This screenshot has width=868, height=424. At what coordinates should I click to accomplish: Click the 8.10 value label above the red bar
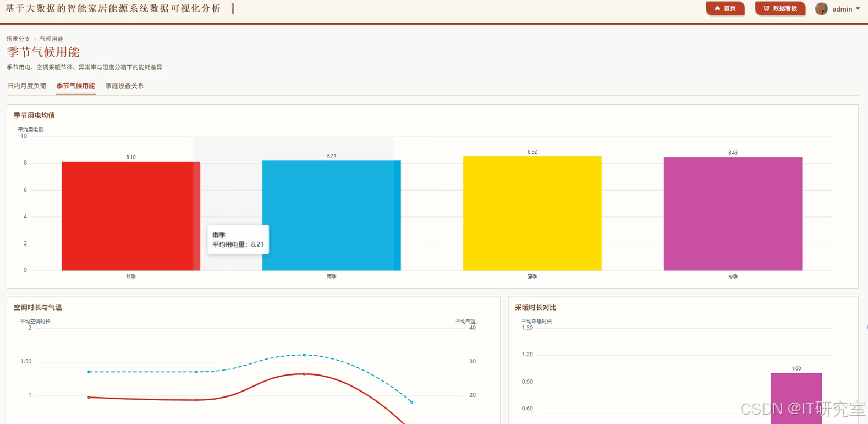131,157
